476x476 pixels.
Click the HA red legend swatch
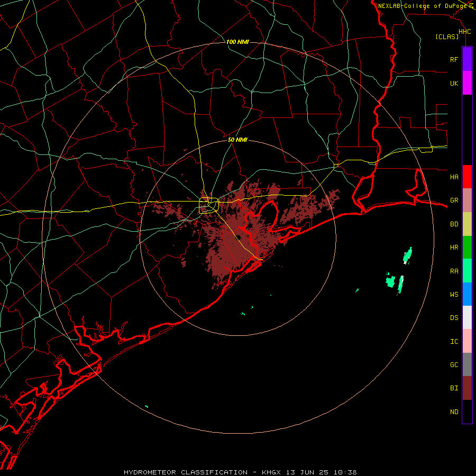point(467,177)
